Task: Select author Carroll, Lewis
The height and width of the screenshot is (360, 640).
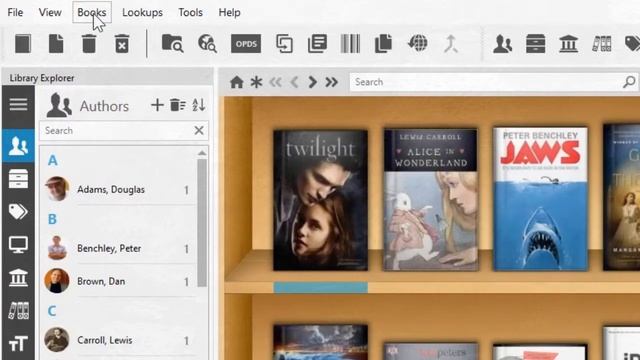Action: point(118,340)
